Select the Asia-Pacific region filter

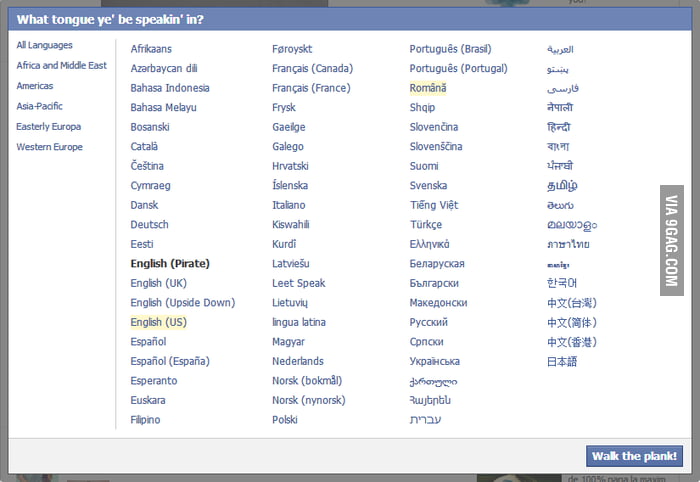40,106
